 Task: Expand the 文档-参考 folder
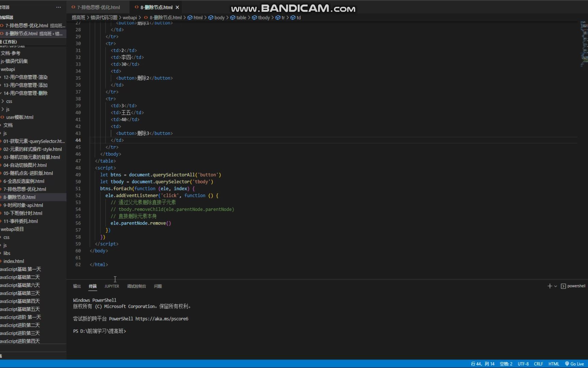33,53
